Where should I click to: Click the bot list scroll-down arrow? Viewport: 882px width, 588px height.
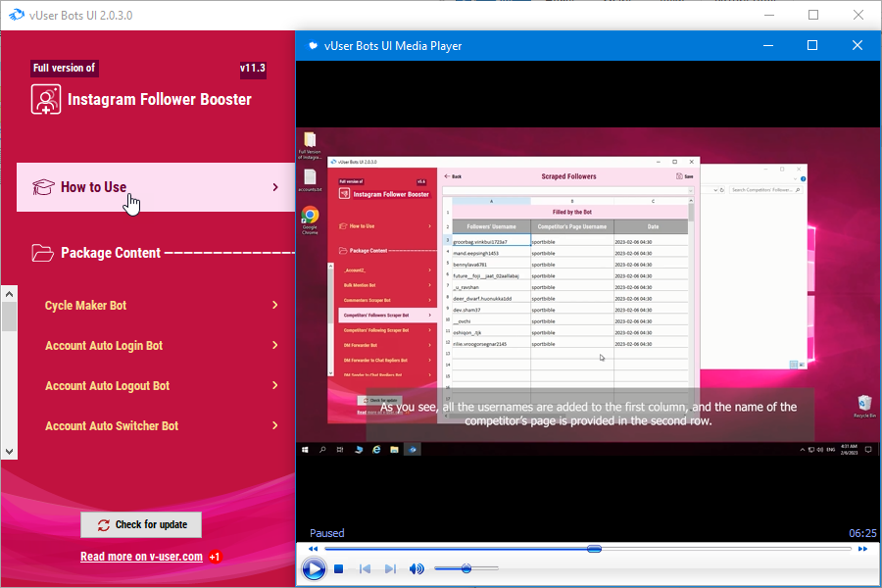pos(9,451)
